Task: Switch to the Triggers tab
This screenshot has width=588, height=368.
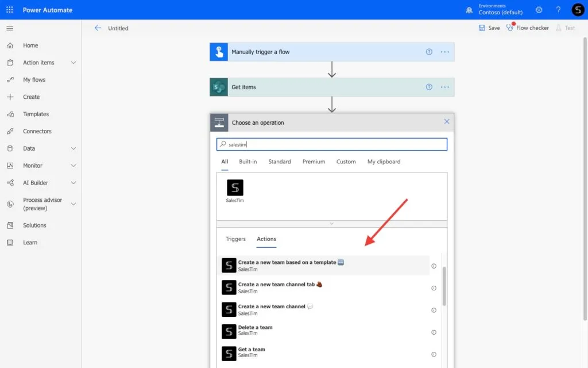Action: coord(235,239)
